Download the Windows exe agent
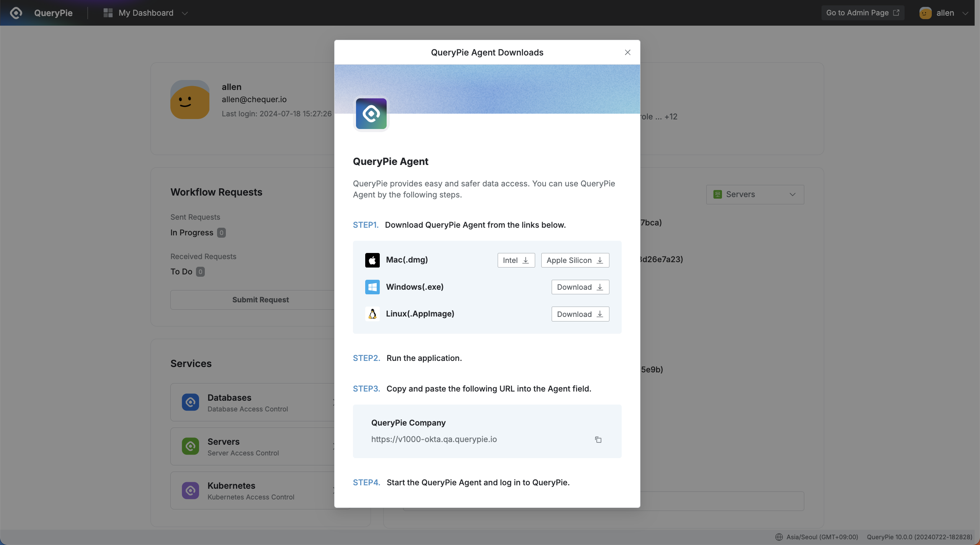The image size is (980, 545). (580, 287)
